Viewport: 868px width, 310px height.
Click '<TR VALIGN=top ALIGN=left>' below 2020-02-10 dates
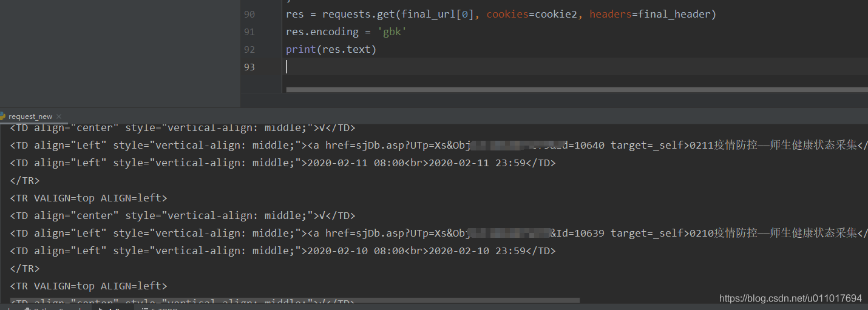[x=89, y=286]
